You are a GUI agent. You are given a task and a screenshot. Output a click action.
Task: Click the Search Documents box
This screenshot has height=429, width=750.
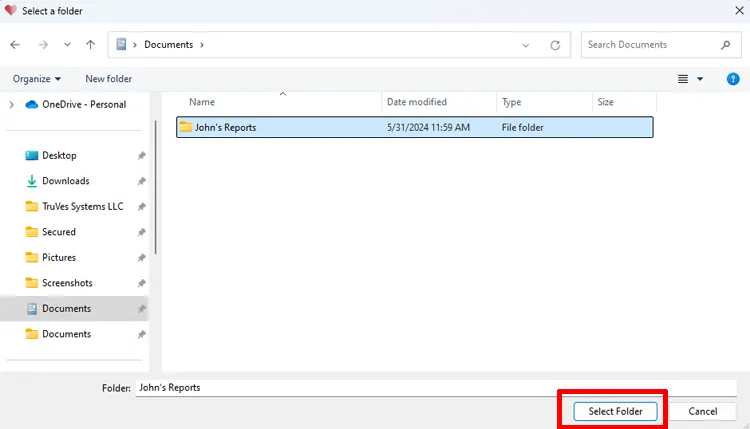(650, 45)
